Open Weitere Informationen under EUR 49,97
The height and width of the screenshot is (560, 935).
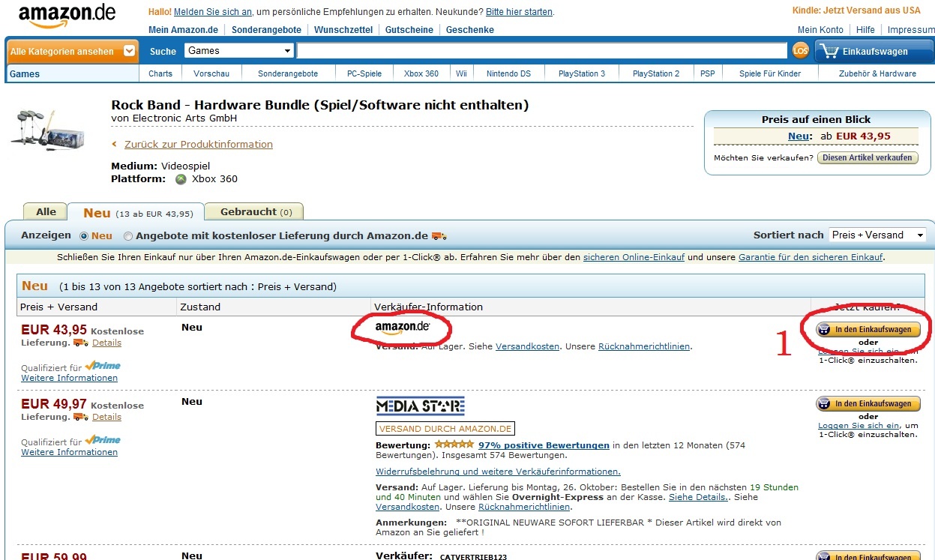click(69, 452)
